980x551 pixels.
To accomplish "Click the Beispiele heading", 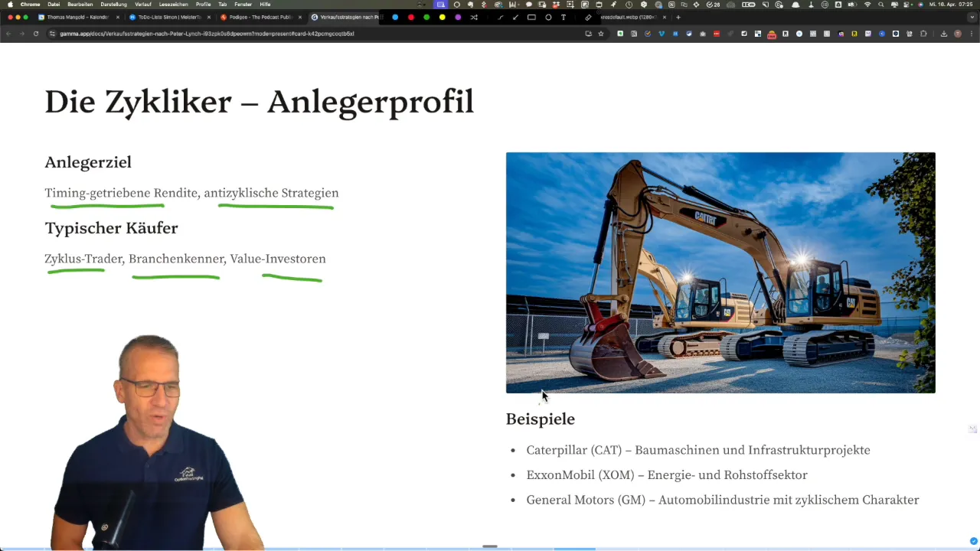I will (x=541, y=419).
